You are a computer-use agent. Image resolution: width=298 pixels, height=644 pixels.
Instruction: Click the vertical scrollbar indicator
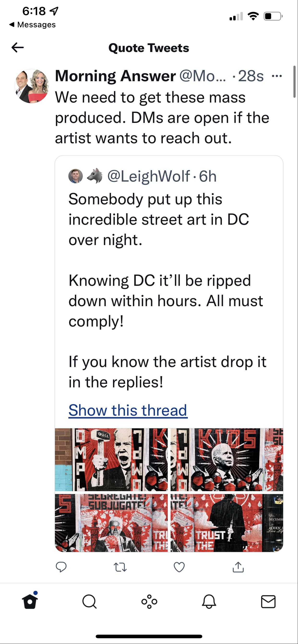click(294, 81)
